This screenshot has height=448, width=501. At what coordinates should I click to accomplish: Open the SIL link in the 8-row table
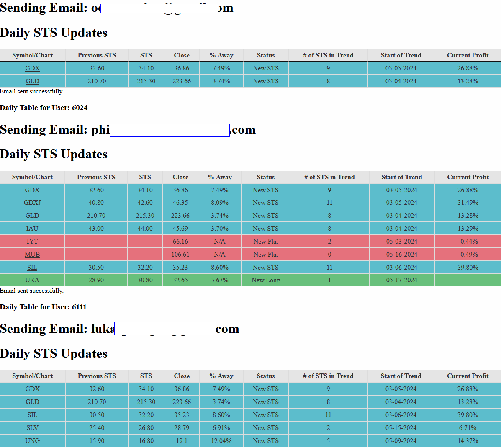(x=32, y=268)
